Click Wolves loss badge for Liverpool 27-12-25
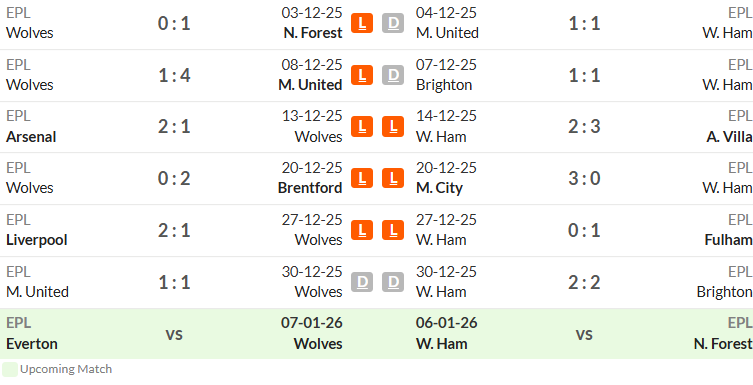Image resolution: width=753 pixels, height=385 pixels. (x=362, y=230)
